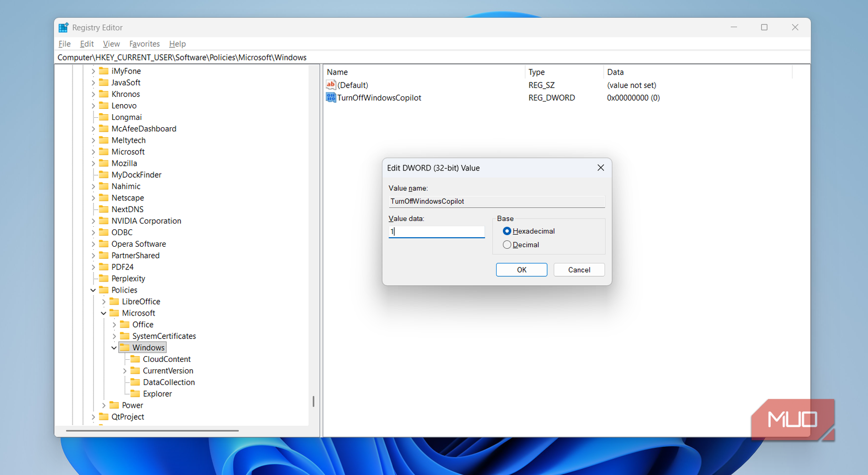Screen dimensions: 868x475
Task: Click the iMyFone folder icon
Action: click(104, 71)
